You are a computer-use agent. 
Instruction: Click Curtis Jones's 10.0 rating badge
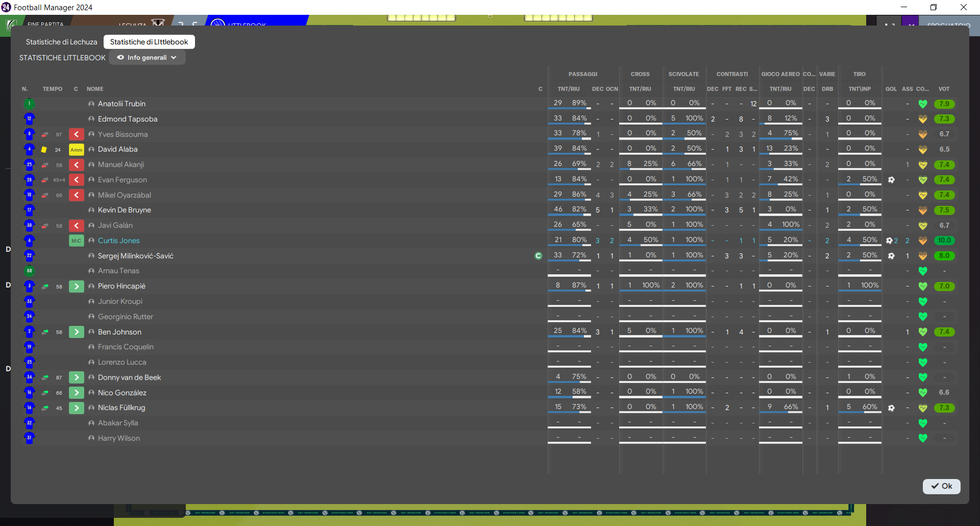pyautogui.click(x=944, y=241)
